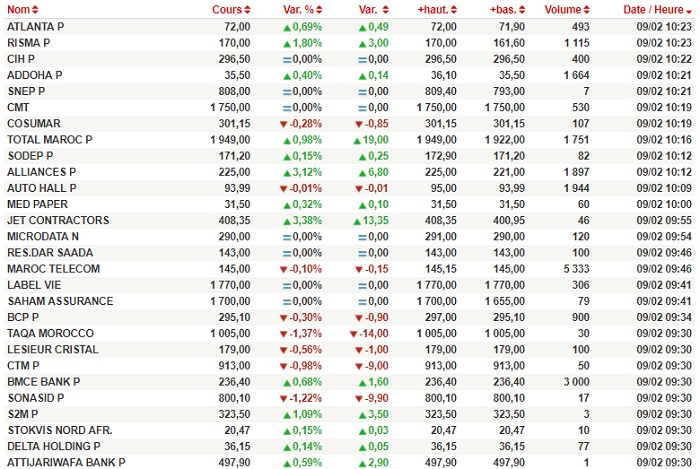Click the blue equals icon beside CIH P 0,00%
Viewport: 700px width, 469px height.
tap(287, 60)
